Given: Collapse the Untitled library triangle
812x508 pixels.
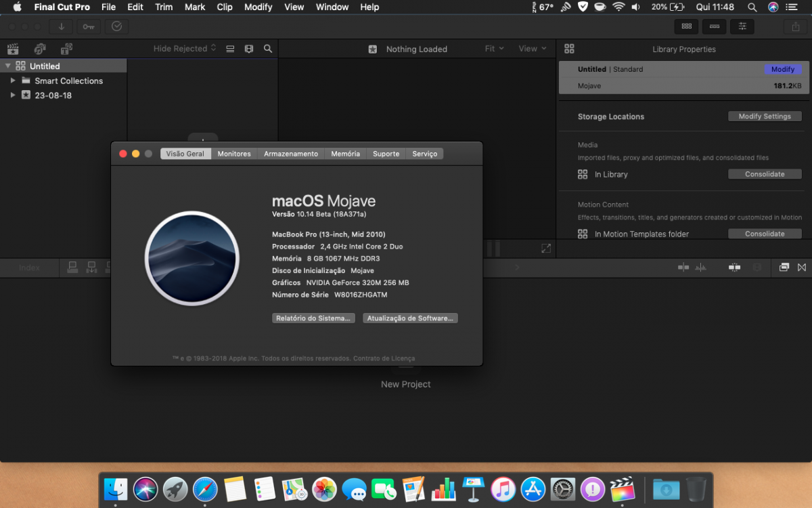Looking at the screenshot, I should point(7,66).
